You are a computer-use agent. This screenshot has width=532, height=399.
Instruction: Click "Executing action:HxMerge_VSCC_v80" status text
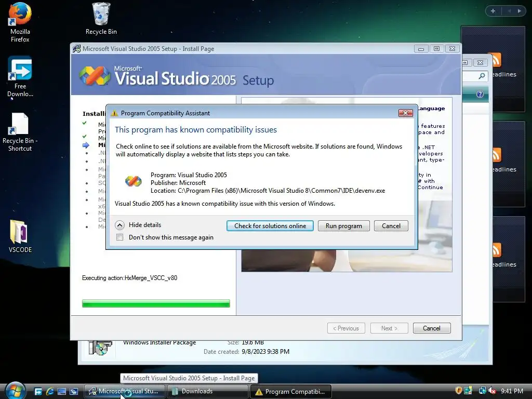click(x=129, y=278)
